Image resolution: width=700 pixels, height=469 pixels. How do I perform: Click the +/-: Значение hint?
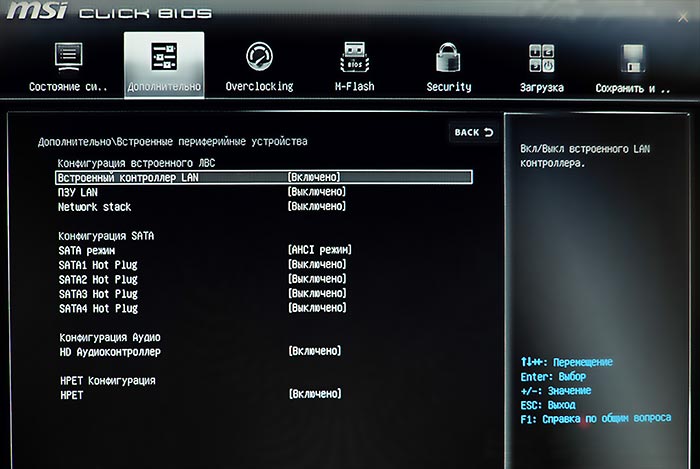(x=556, y=391)
